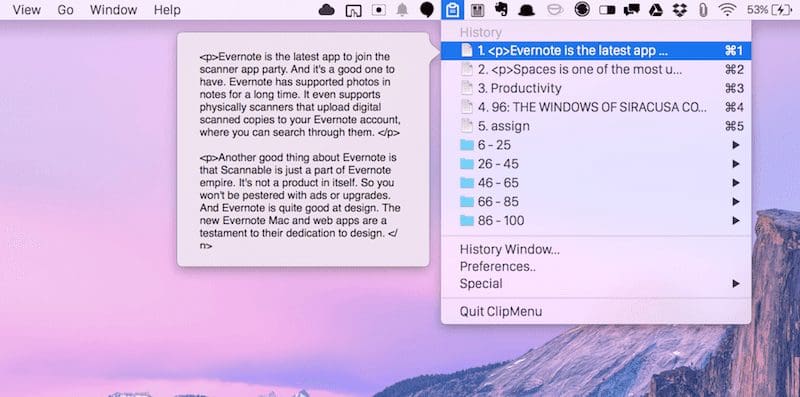The image size is (800, 397).
Task: Expand the 6 - 25 history folder
Action: [x=596, y=145]
